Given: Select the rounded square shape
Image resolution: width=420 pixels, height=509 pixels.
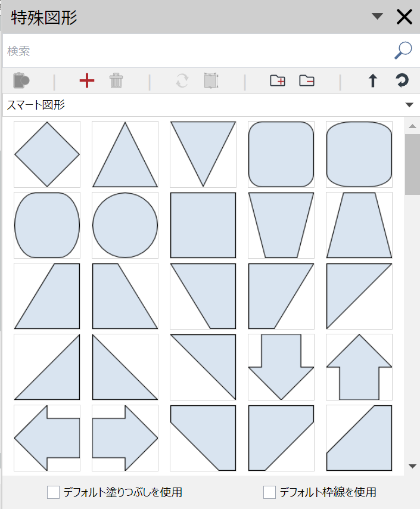Looking at the screenshot, I should click(281, 154).
